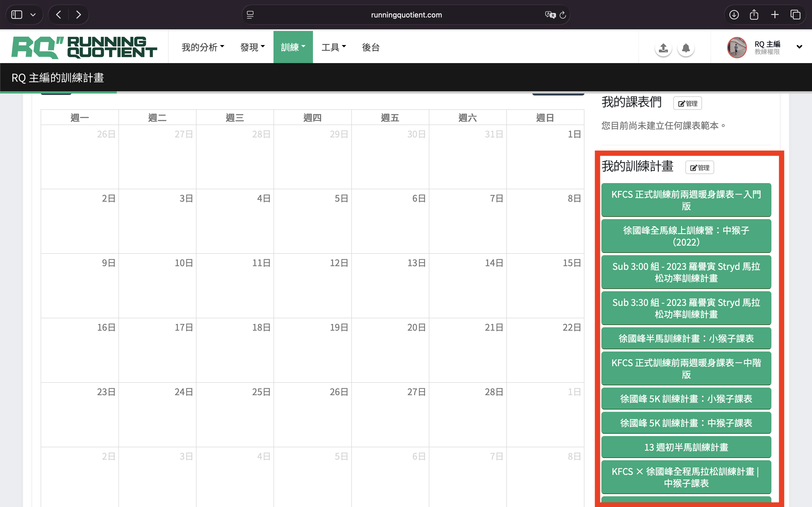Viewport: 812px width, 507px height.
Task: Click the translate icon in address bar
Action: coord(550,15)
